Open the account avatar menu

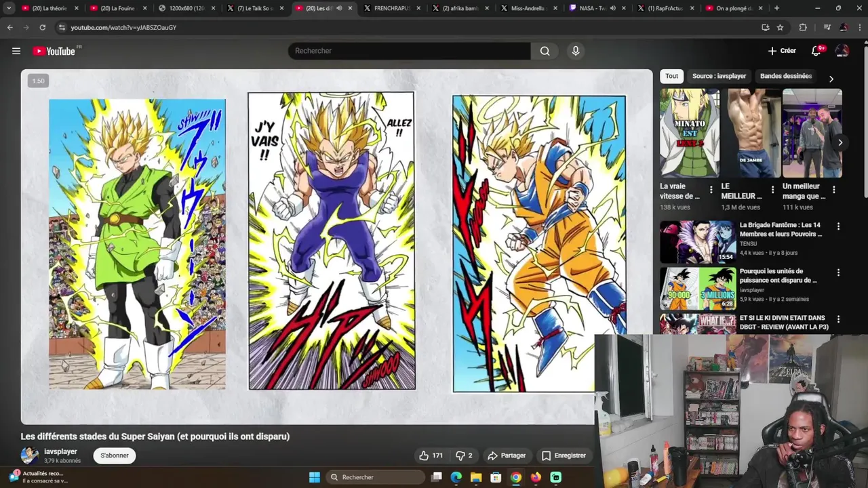tap(842, 51)
